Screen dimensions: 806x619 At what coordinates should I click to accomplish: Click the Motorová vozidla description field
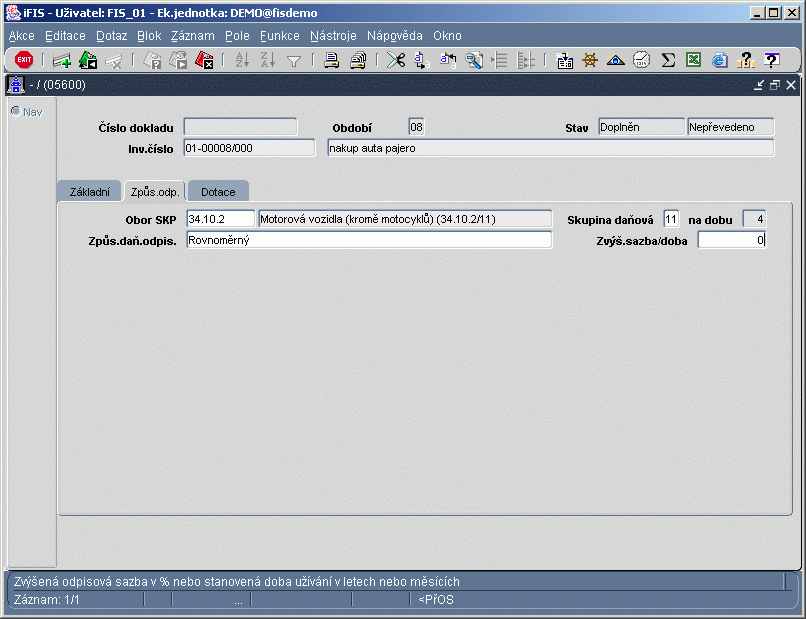[405, 219]
